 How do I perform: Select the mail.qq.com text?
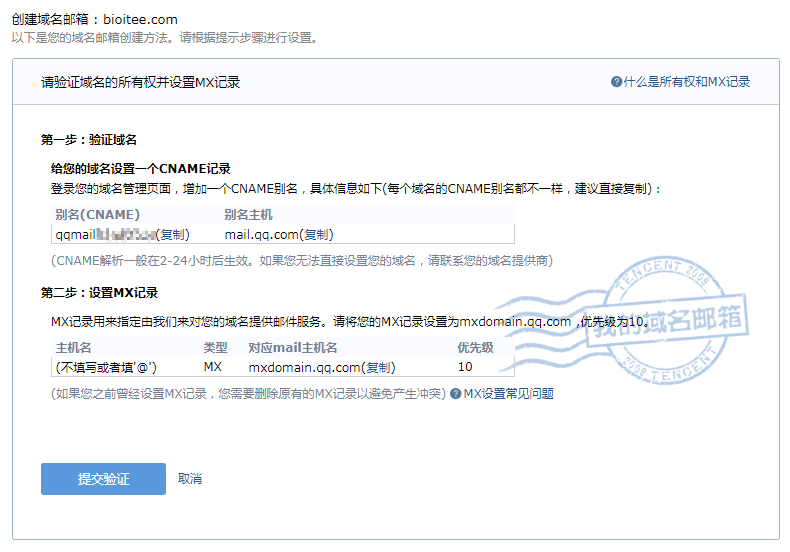[x=261, y=235]
